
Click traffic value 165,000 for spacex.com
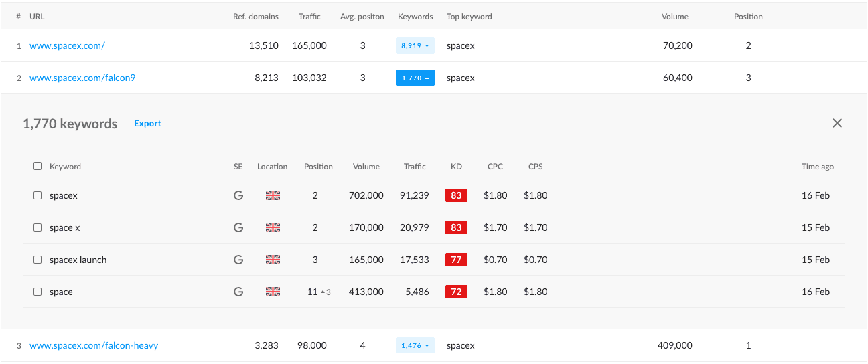coord(309,45)
